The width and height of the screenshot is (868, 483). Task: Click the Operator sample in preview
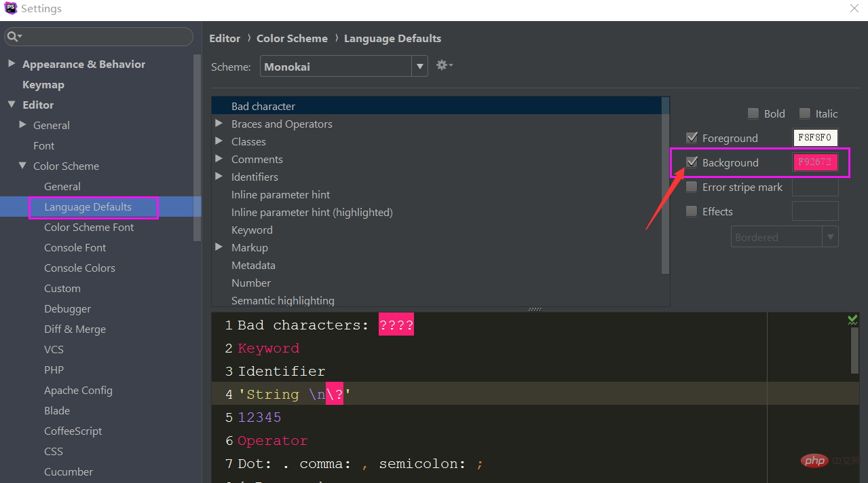coord(273,440)
